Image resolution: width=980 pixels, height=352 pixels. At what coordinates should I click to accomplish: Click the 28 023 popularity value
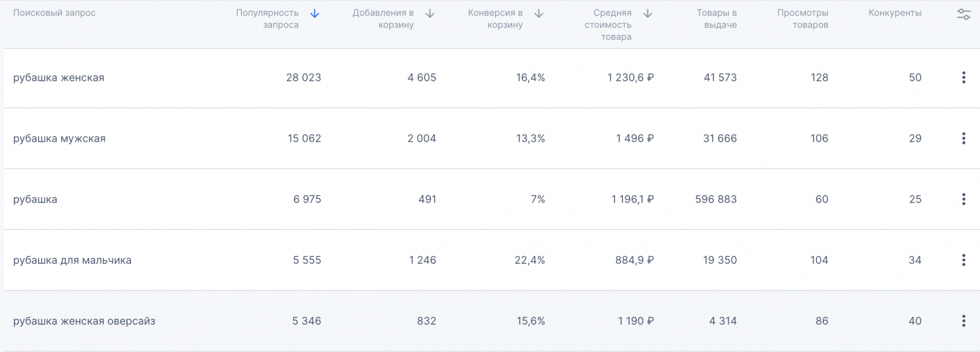(x=303, y=78)
